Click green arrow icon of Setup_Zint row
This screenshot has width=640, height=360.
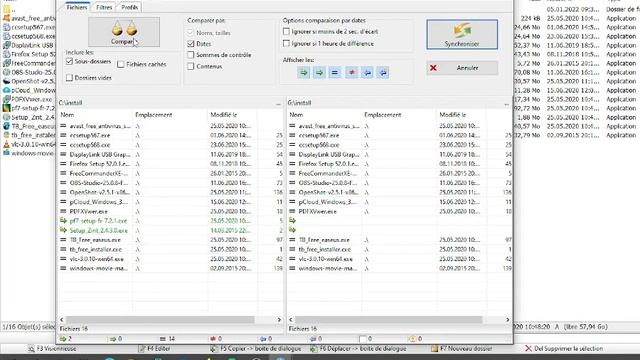[x=63, y=230]
